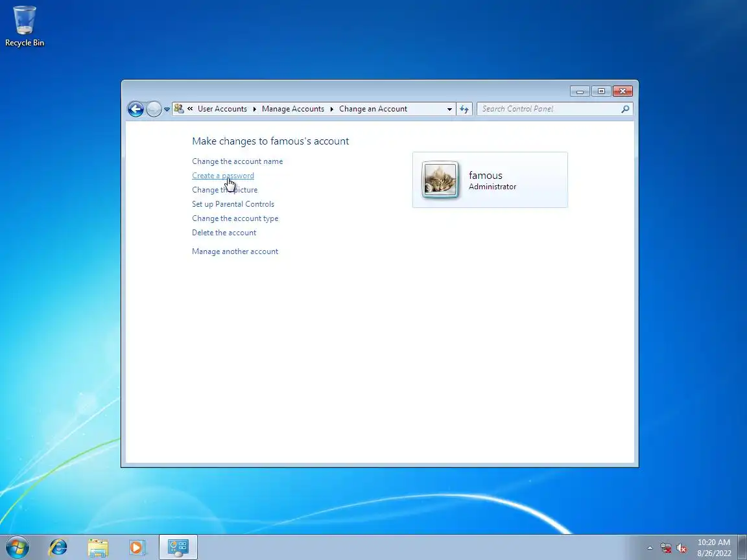Minimize the Control Panel window

(580, 91)
